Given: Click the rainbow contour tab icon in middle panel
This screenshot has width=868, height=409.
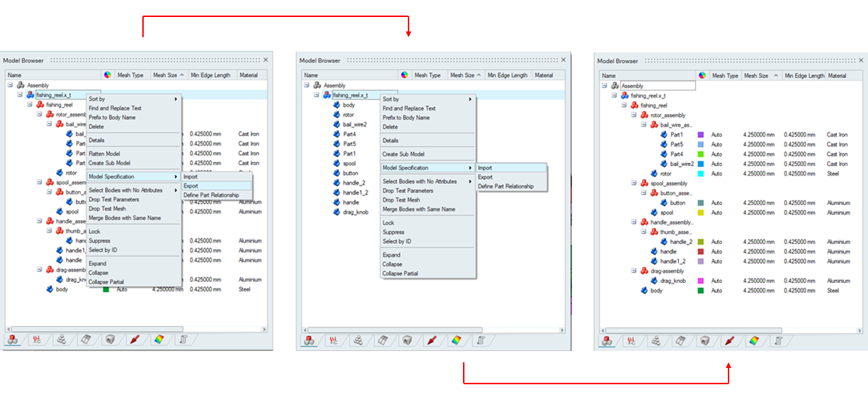Looking at the screenshot, I should click(456, 340).
